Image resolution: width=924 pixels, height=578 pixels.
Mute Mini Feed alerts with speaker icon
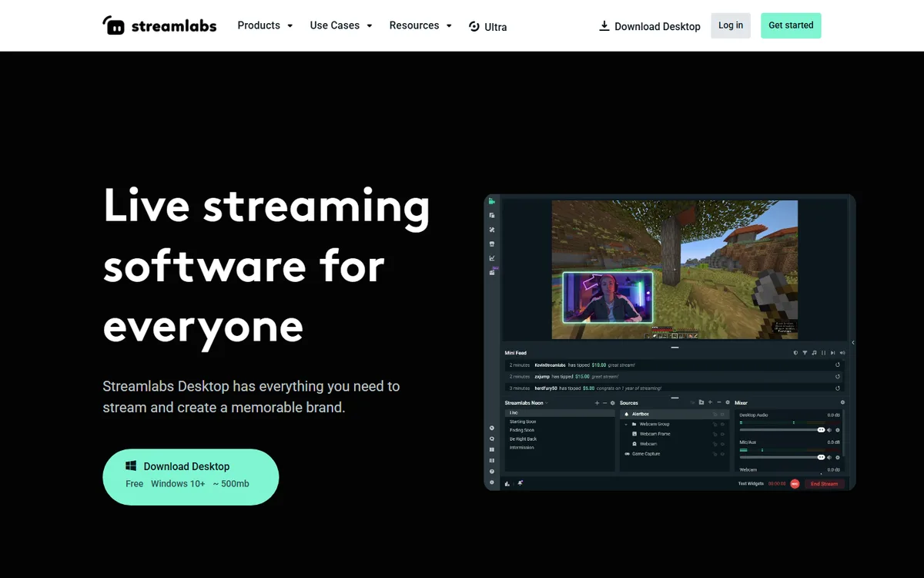click(842, 353)
